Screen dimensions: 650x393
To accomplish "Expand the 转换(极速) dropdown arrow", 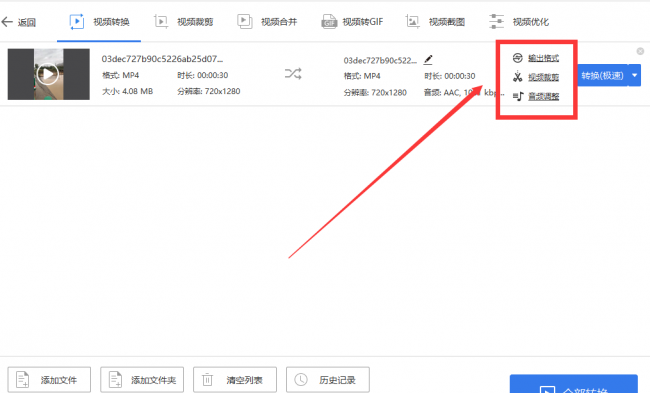I will 635,75.
